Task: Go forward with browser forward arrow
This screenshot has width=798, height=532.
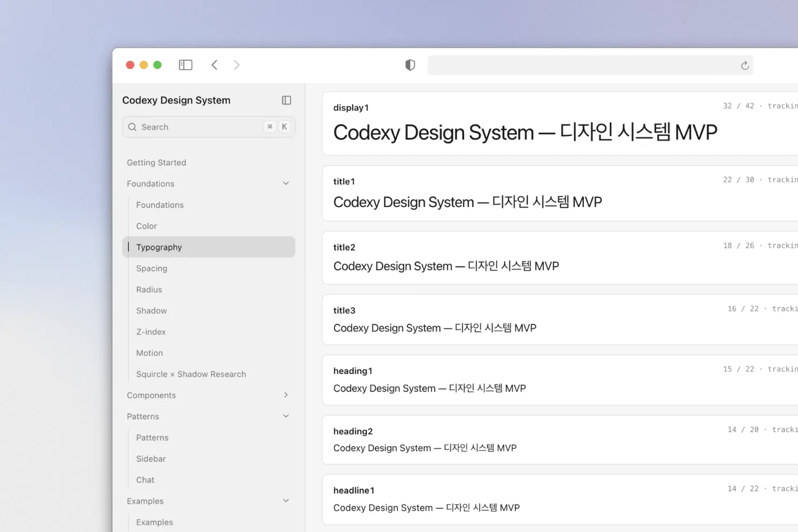Action: tap(236, 65)
